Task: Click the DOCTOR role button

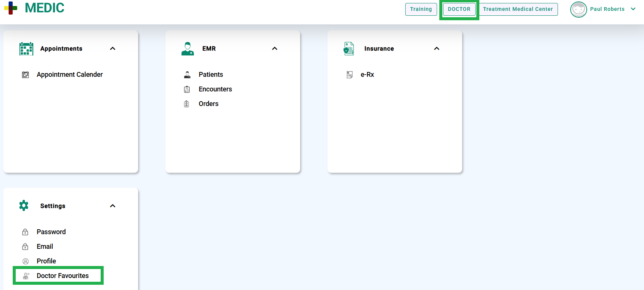Action: tap(459, 9)
